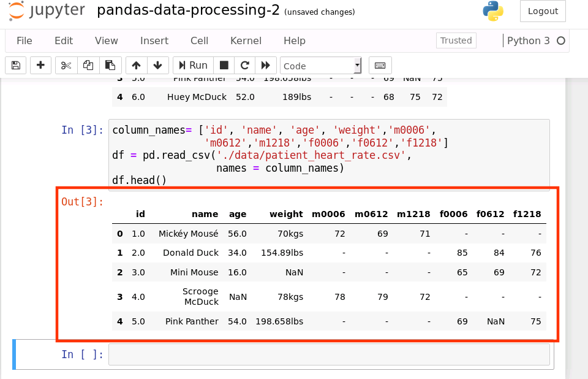Open the command palette keyboard icon
Image resolution: width=588 pixels, height=379 pixels.
(380, 65)
